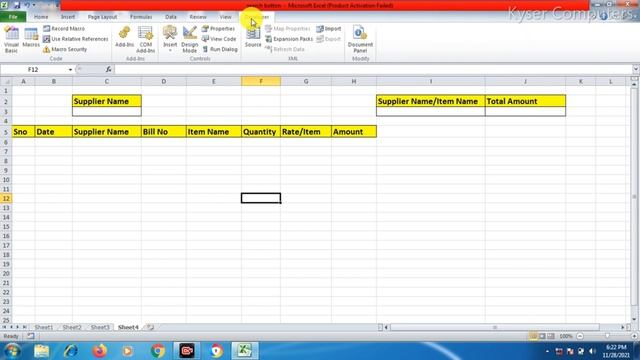Click View Code
The image size is (640, 360).
point(219,39)
